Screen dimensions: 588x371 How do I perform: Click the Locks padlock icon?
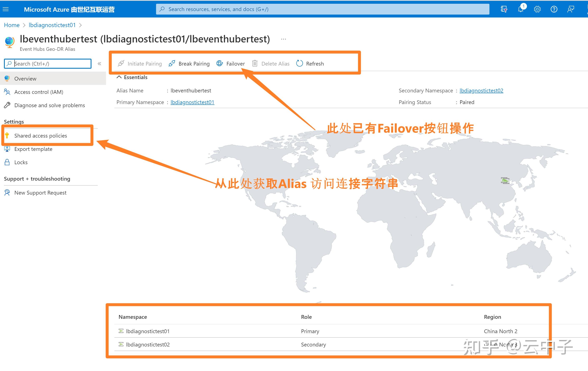7,162
